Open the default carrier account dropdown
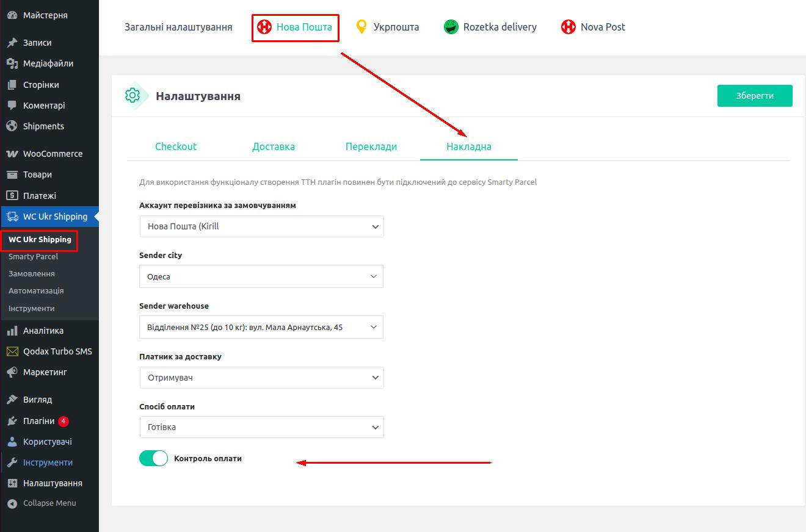This screenshot has width=806, height=532. click(261, 226)
